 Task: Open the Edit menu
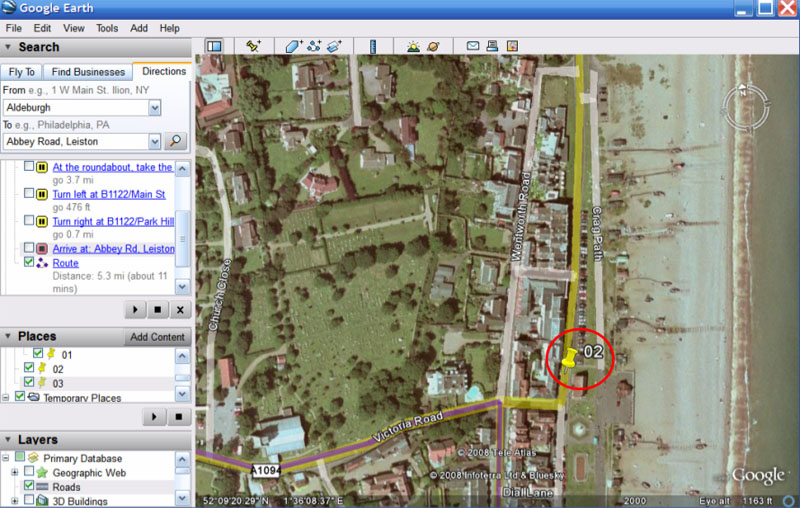pyautogui.click(x=42, y=28)
